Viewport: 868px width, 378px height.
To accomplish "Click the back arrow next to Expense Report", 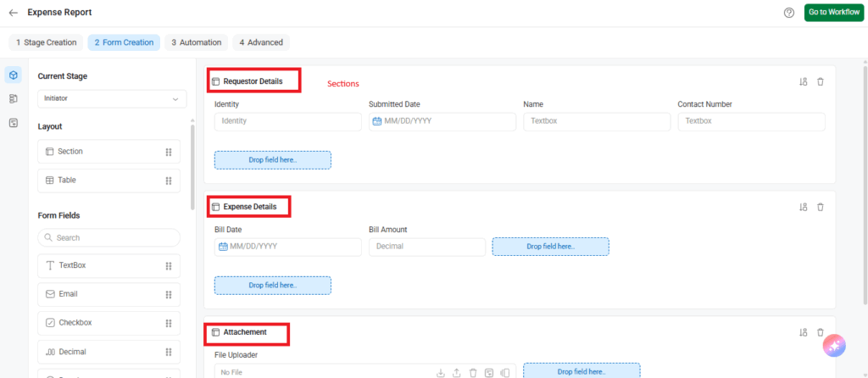I will coord(14,13).
